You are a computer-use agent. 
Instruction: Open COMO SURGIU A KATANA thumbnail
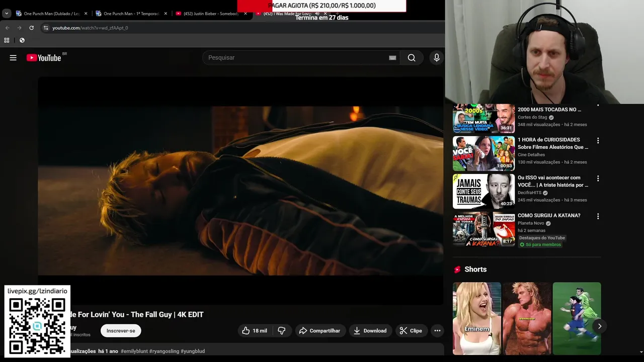point(484,229)
